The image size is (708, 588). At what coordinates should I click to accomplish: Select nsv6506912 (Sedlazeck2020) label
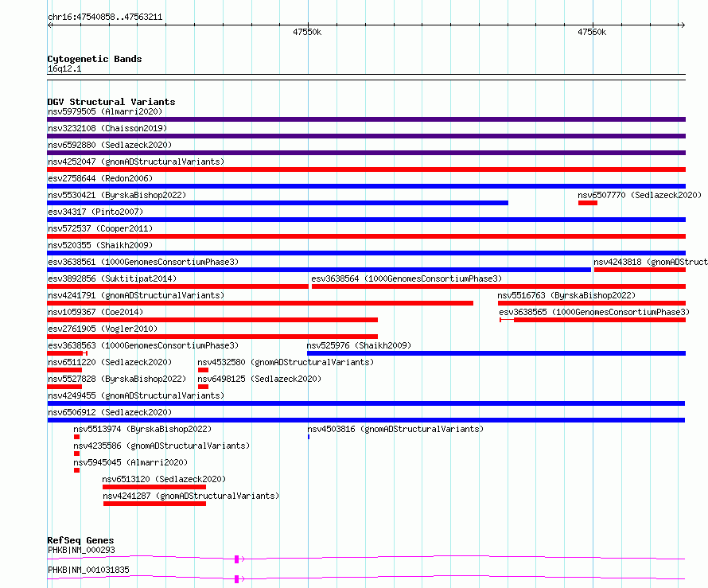click(110, 412)
